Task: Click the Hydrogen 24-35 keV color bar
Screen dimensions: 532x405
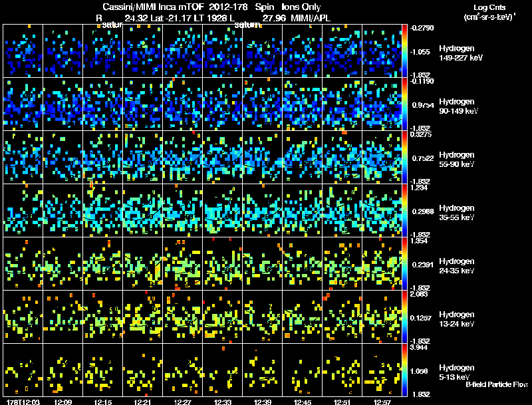Action: (x=404, y=264)
